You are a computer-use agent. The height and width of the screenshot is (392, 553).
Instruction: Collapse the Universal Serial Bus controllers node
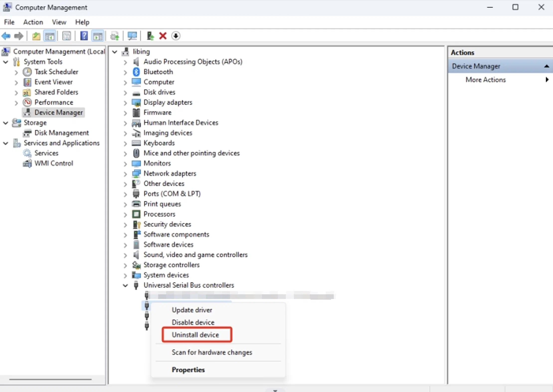pyautogui.click(x=125, y=286)
